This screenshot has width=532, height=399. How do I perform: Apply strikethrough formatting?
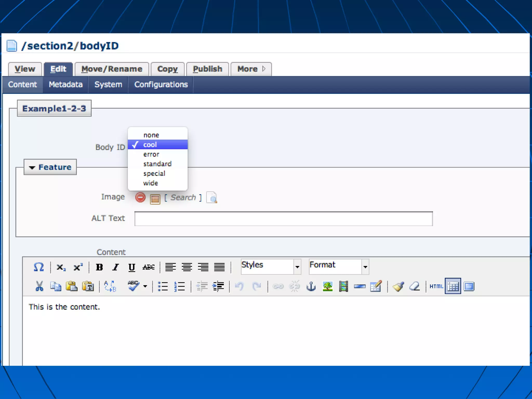pyautogui.click(x=149, y=267)
